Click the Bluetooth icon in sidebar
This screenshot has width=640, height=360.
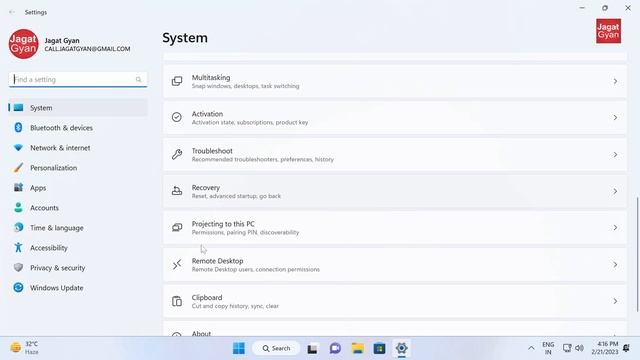[18, 127]
